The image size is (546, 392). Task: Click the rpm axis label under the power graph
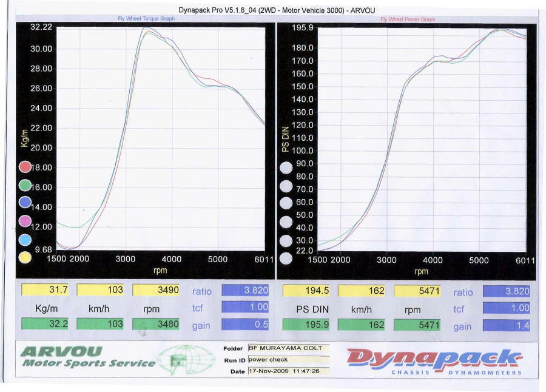click(422, 271)
